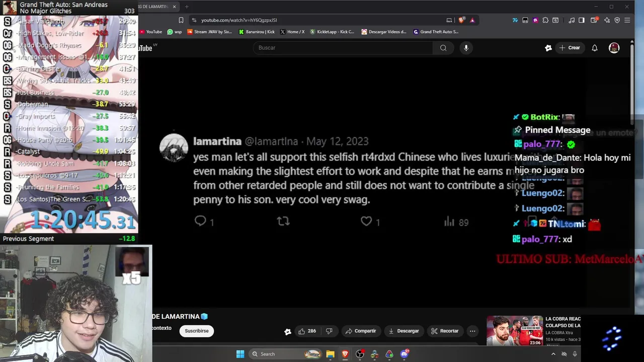
Task: Click the Suscribirse button
Action: tap(197, 331)
